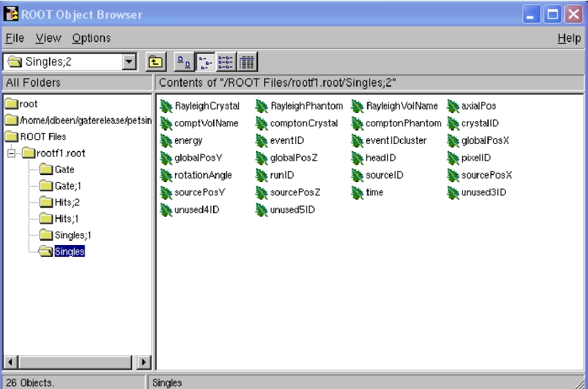The height and width of the screenshot is (389, 588).
Task: Click the eventID leaf icon
Action: [261, 141]
